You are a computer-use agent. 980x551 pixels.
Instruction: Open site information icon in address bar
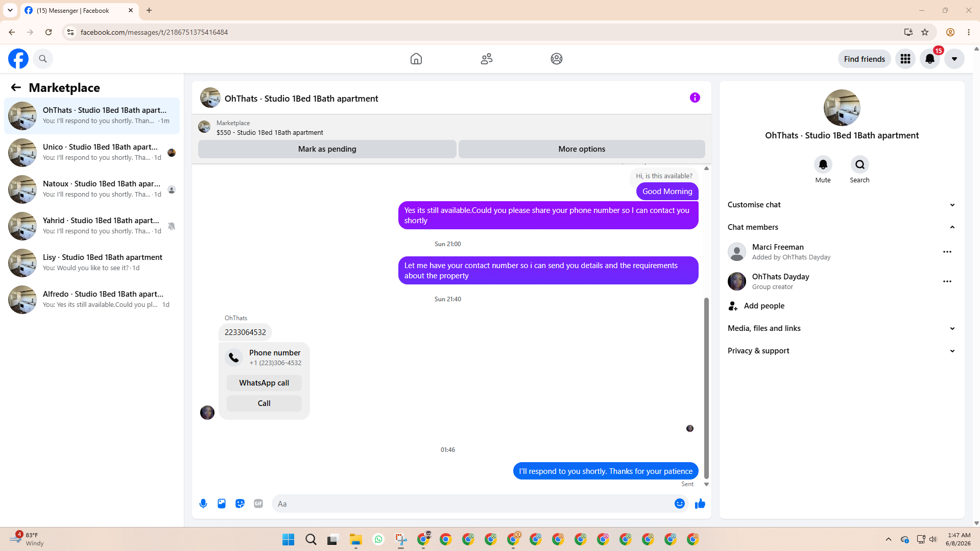(x=70, y=32)
